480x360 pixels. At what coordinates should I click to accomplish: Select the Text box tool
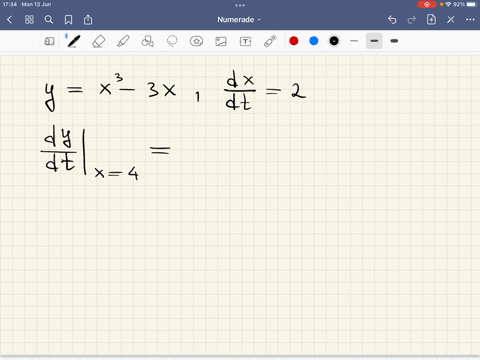pyautogui.click(x=245, y=41)
